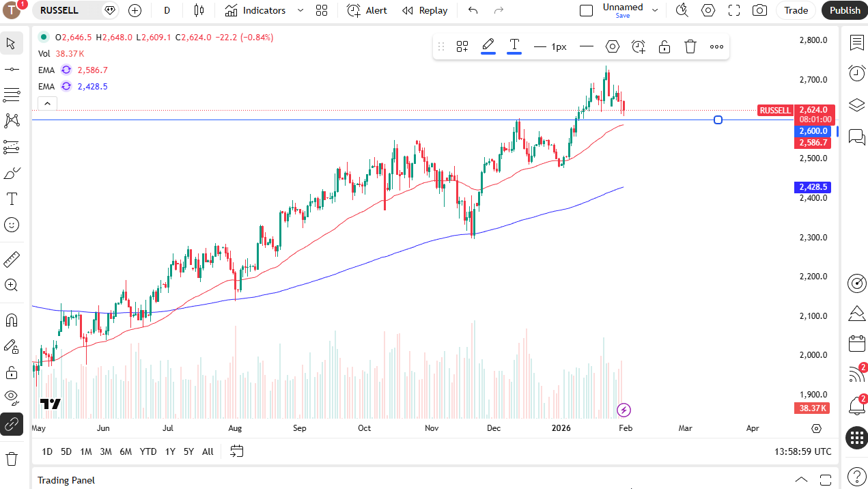Start bar Replay mode
This screenshot has width=868, height=489.
click(x=425, y=10)
